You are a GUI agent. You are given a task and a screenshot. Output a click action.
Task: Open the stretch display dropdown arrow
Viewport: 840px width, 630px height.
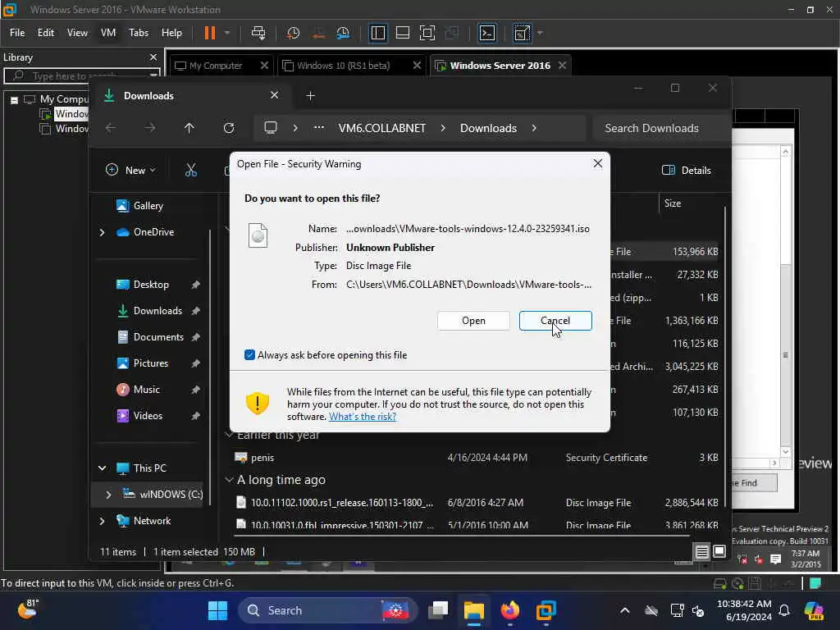pyautogui.click(x=540, y=33)
